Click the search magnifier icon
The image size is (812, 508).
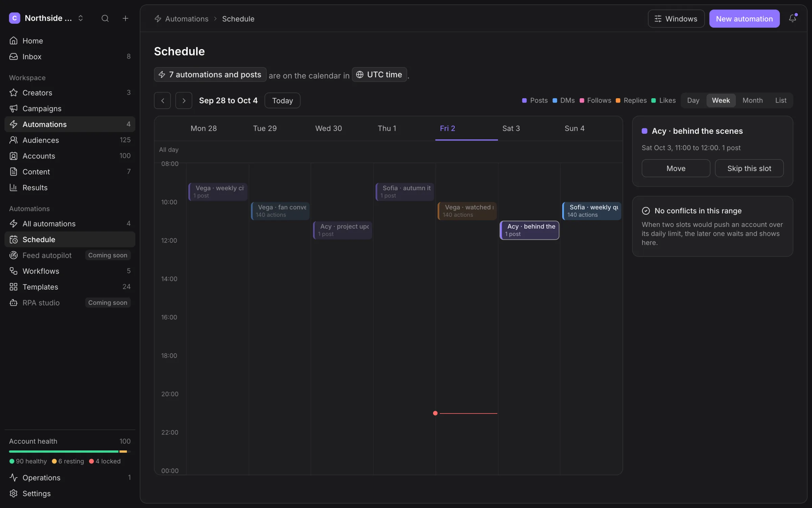(105, 18)
